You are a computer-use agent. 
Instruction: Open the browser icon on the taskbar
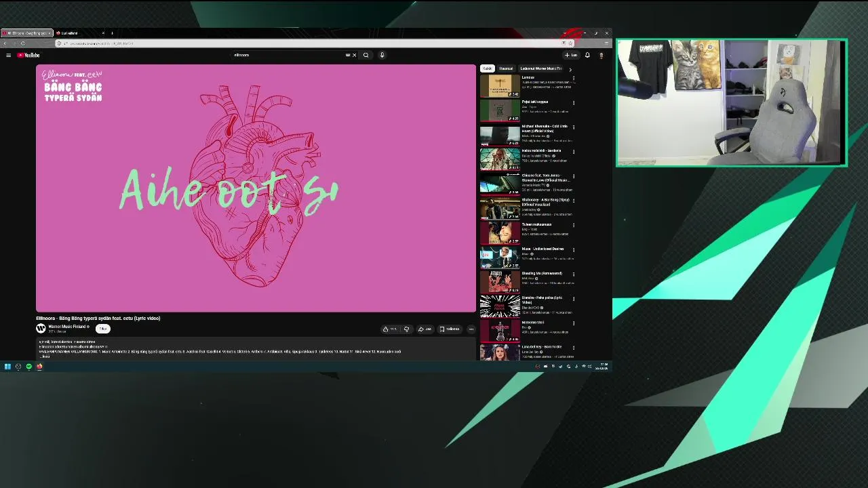coord(39,367)
